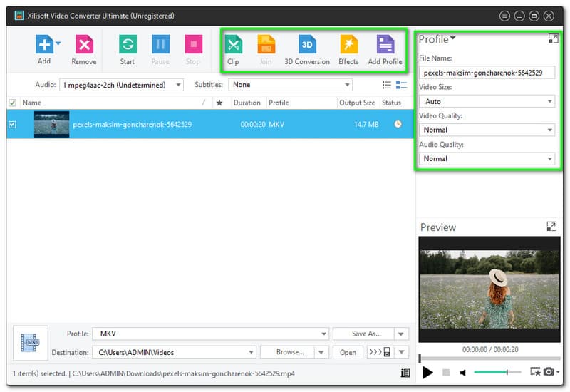Click the Add file icon
The width and height of the screenshot is (570, 392).
tap(44, 45)
